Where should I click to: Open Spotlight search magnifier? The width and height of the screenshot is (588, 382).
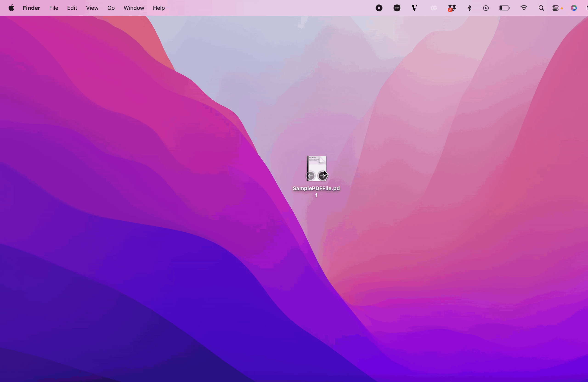tap(541, 8)
